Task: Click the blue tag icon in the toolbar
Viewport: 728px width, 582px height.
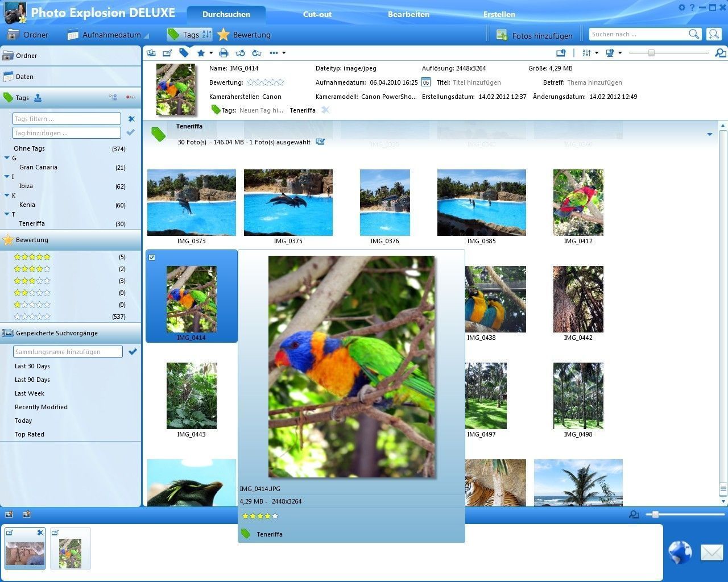Action: [184, 53]
